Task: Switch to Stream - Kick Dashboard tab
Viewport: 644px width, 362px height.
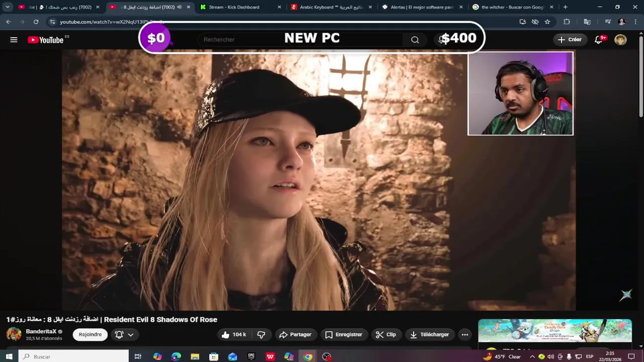Action: (239, 7)
